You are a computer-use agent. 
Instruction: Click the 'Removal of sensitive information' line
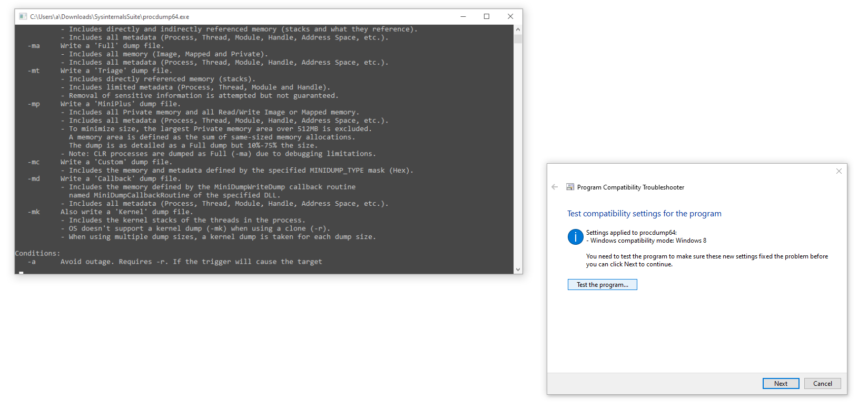[200, 96]
